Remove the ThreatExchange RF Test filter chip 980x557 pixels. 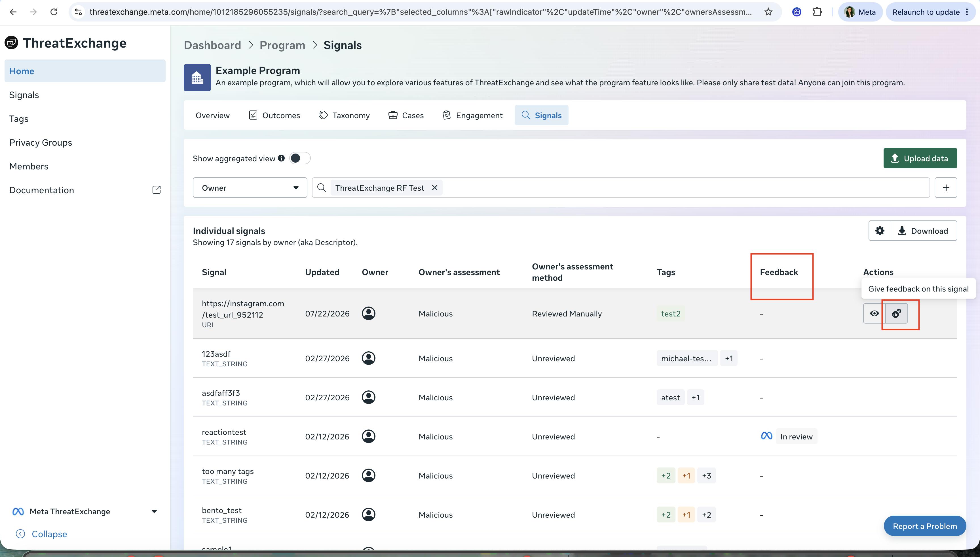coord(434,188)
